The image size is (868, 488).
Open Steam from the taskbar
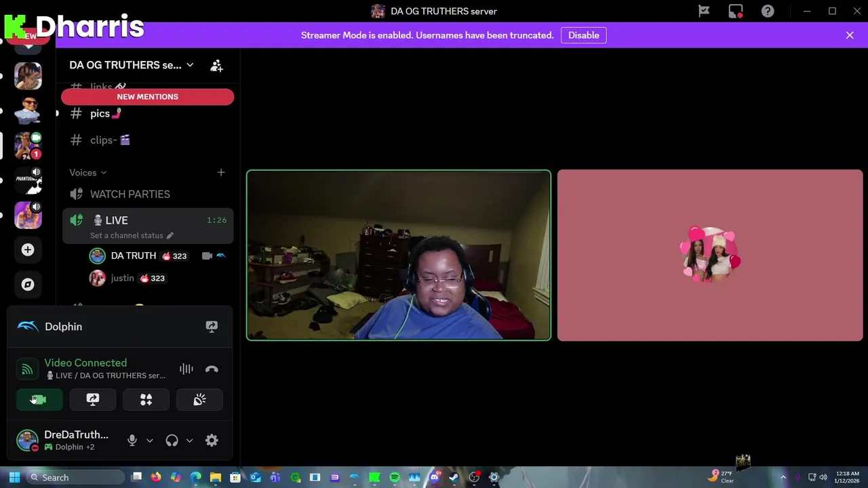click(454, 477)
